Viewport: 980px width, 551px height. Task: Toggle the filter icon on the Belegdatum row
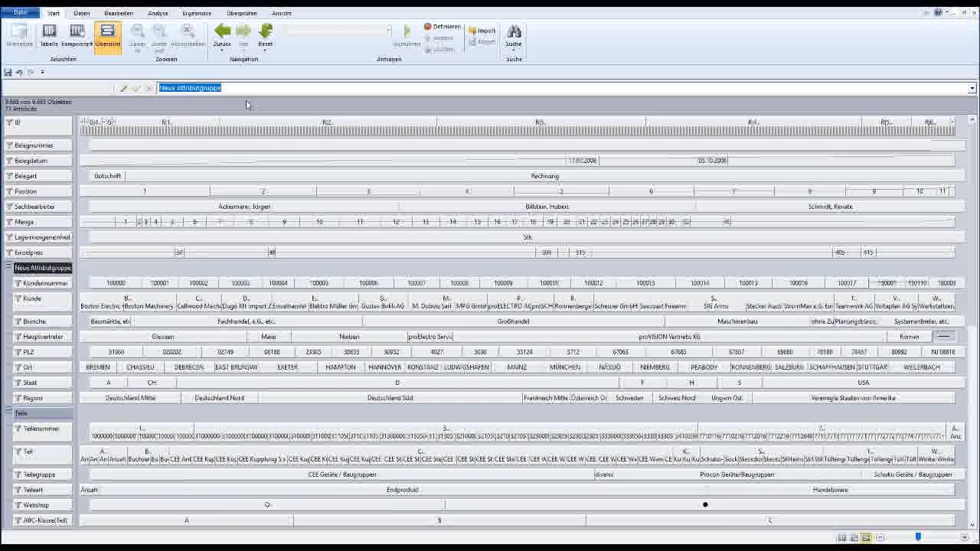(x=9, y=161)
